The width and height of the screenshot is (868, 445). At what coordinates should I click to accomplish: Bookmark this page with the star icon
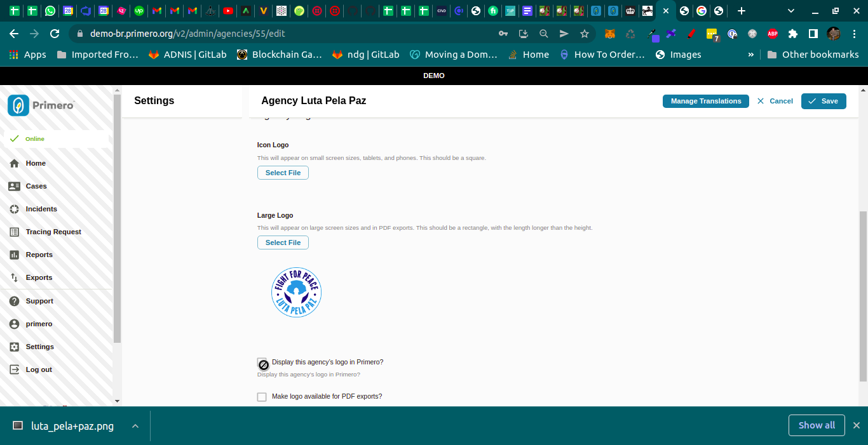[584, 34]
